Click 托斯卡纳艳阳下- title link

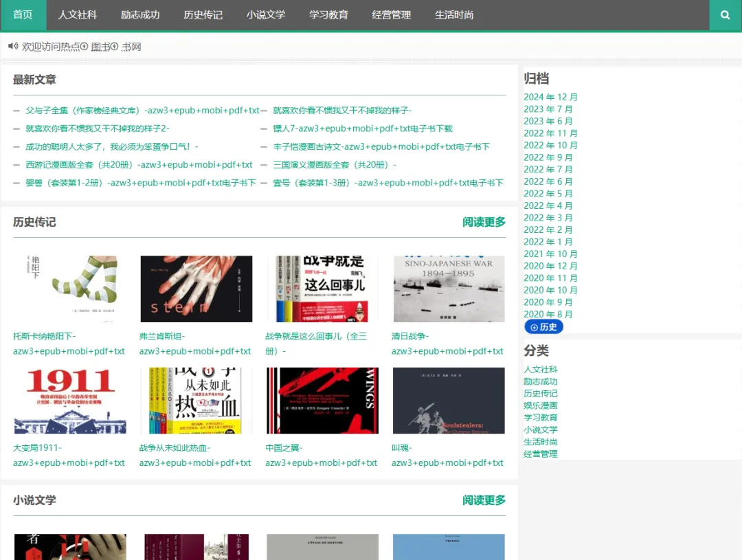(x=69, y=344)
